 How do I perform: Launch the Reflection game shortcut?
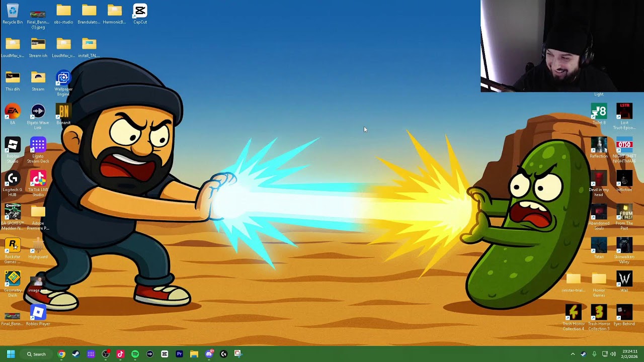tap(599, 148)
